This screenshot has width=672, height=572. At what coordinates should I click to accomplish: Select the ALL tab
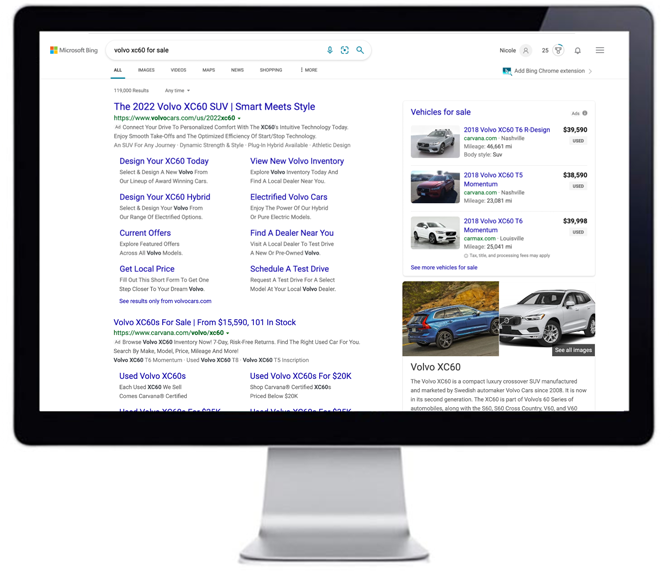(118, 70)
